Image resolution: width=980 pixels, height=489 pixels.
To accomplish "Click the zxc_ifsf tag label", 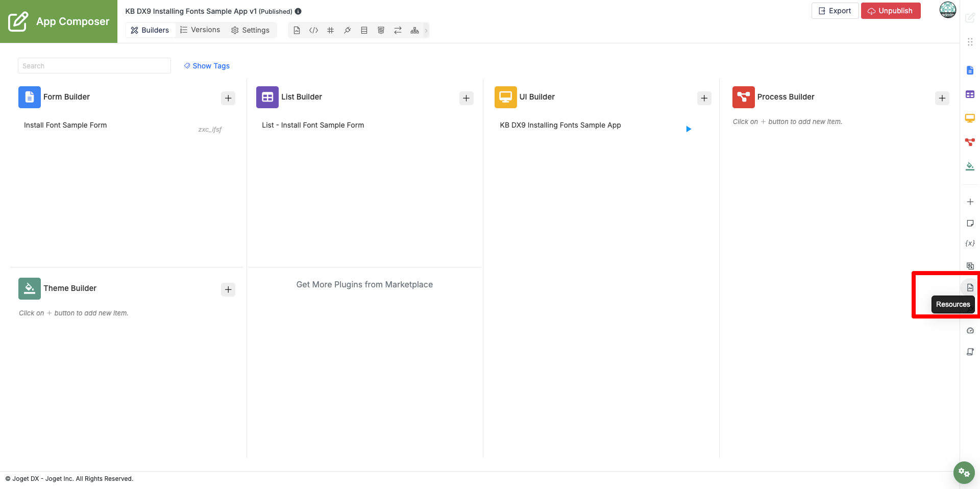I will coord(210,129).
